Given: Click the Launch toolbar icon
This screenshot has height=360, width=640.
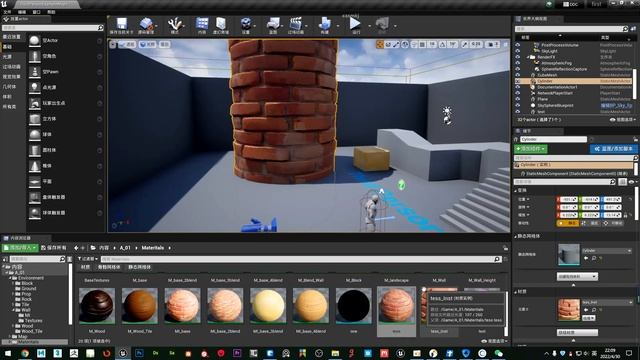Looking at the screenshot, I should click(x=382, y=25).
